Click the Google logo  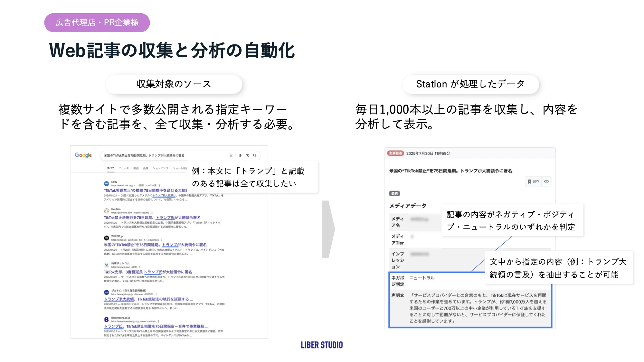click(x=83, y=155)
